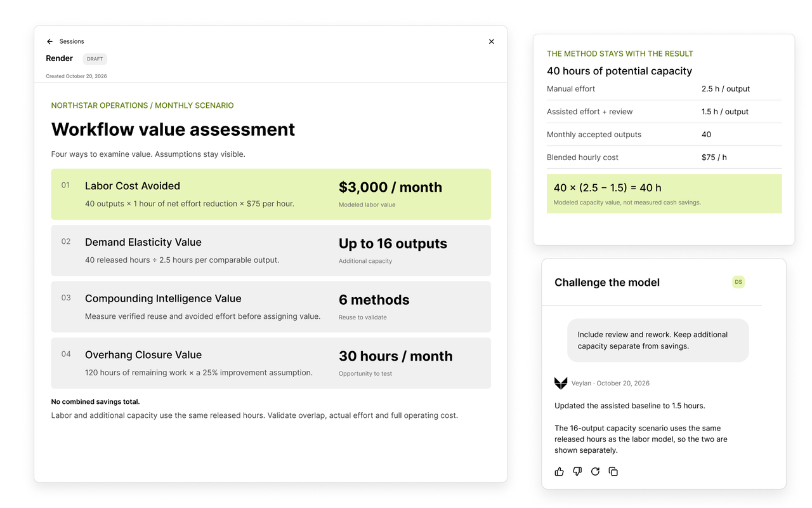812x508 pixels.
Task: Click the "Include review and rework" message bubble
Action: pyautogui.click(x=658, y=340)
